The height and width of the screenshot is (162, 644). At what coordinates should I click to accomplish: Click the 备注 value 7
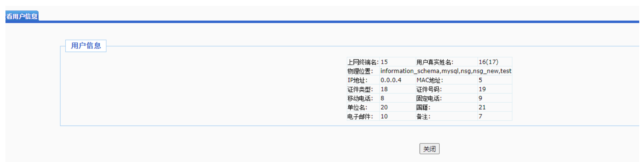(480, 116)
